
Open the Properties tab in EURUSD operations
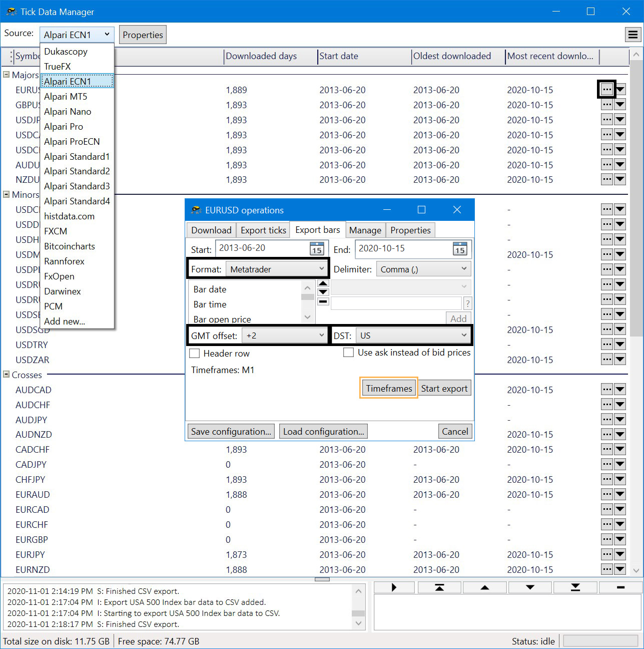tap(410, 230)
